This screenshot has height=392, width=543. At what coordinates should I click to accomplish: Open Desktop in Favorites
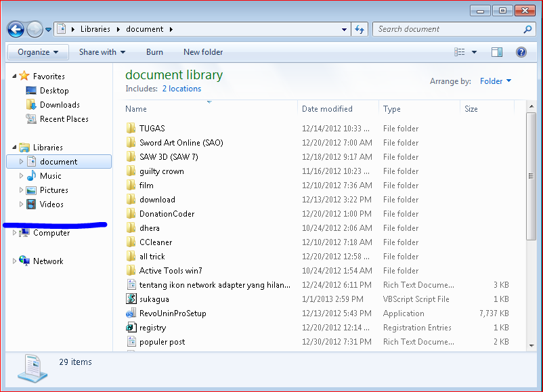click(47, 90)
